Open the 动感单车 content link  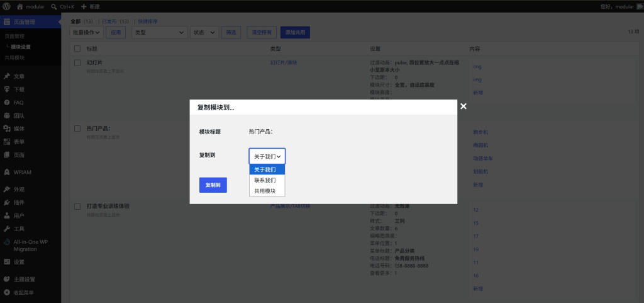point(483,158)
